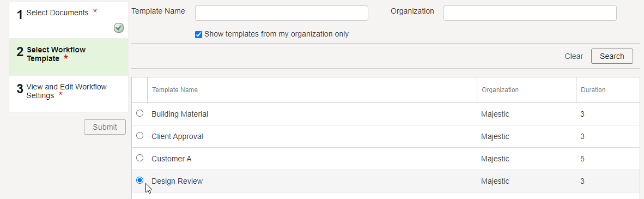This screenshot has width=644, height=199.
Task: Open step 2 Select Workflow Template
Action: (x=69, y=57)
